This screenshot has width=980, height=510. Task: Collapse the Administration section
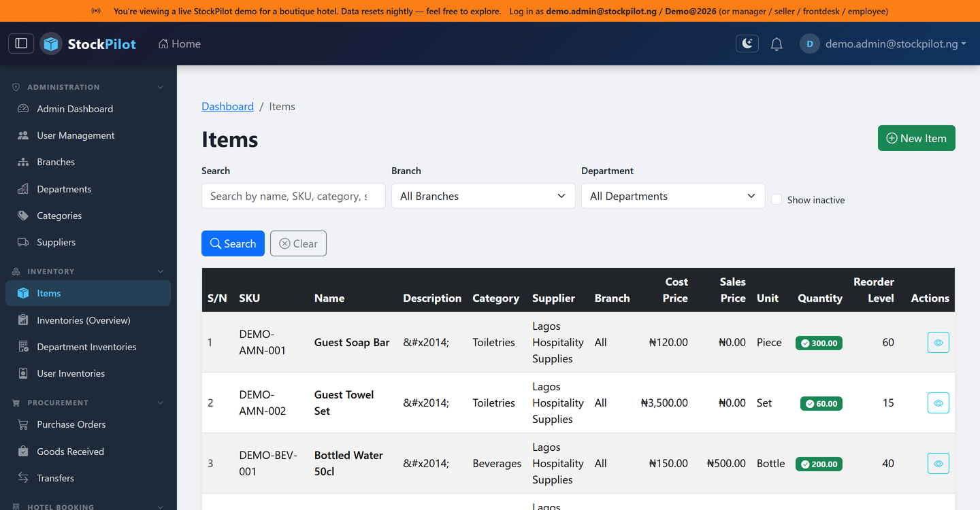[x=161, y=87]
